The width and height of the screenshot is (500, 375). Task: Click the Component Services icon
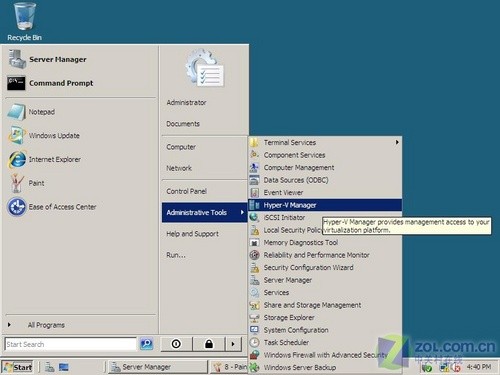(254, 155)
